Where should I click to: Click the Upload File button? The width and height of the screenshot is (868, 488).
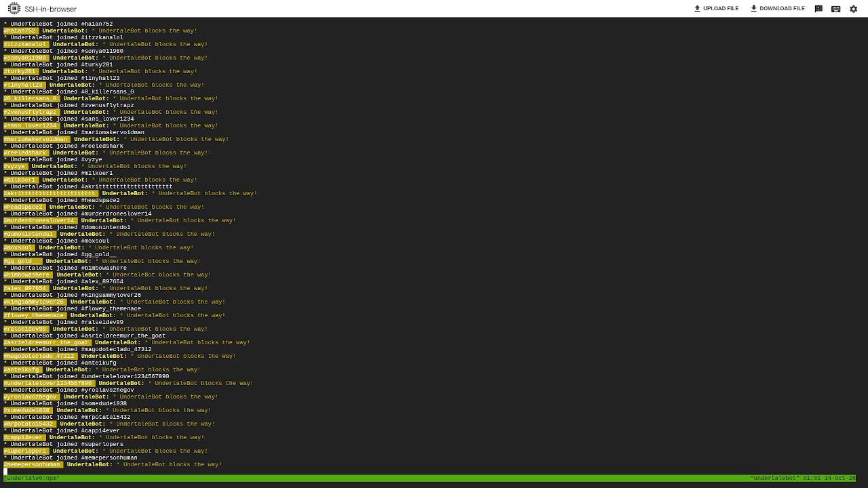click(716, 9)
